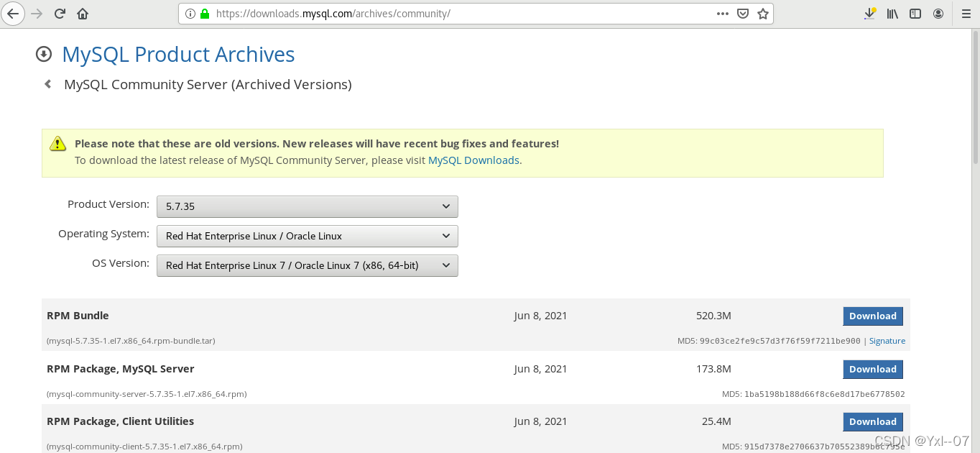Screen dimensions: 980x453
Task: Open the Product Version dropdown
Action: coord(308,206)
